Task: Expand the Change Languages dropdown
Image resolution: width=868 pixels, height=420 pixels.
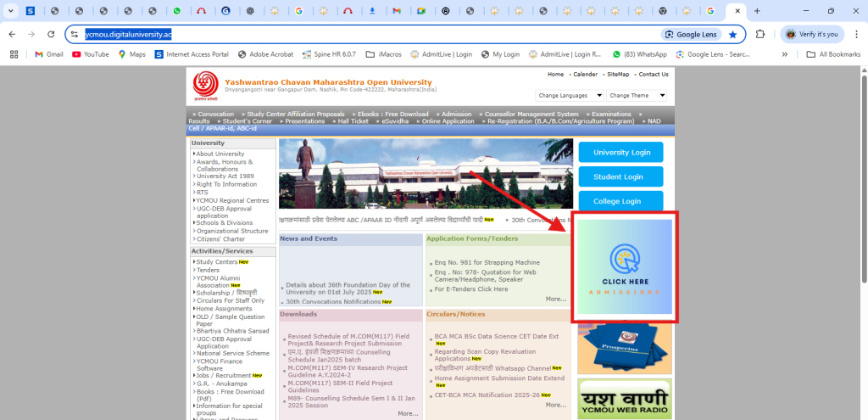Action: pyautogui.click(x=570, y=96)
